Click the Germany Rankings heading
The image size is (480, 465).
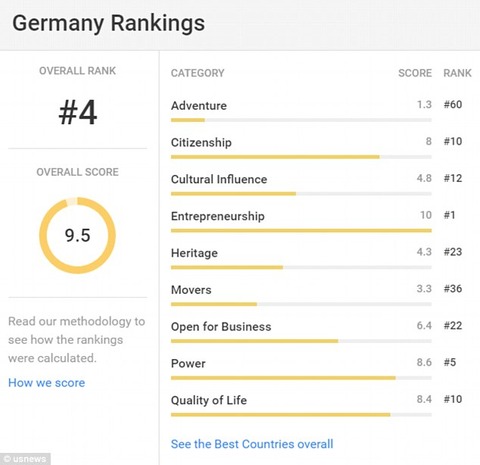(109, 23)
